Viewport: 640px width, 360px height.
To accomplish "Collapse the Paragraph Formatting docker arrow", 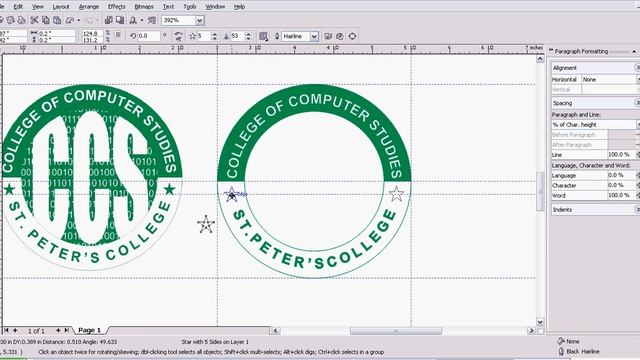I will [x=634, y=51].
